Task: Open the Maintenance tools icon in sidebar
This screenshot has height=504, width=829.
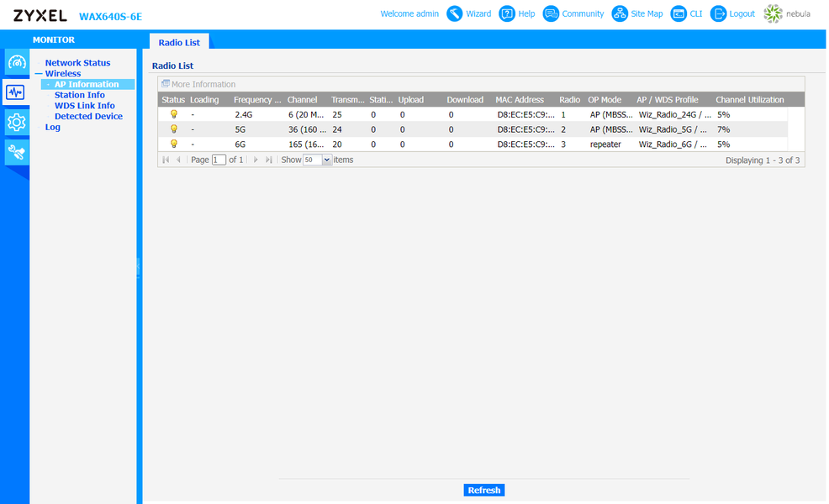Action: click(x=16, y=153)
